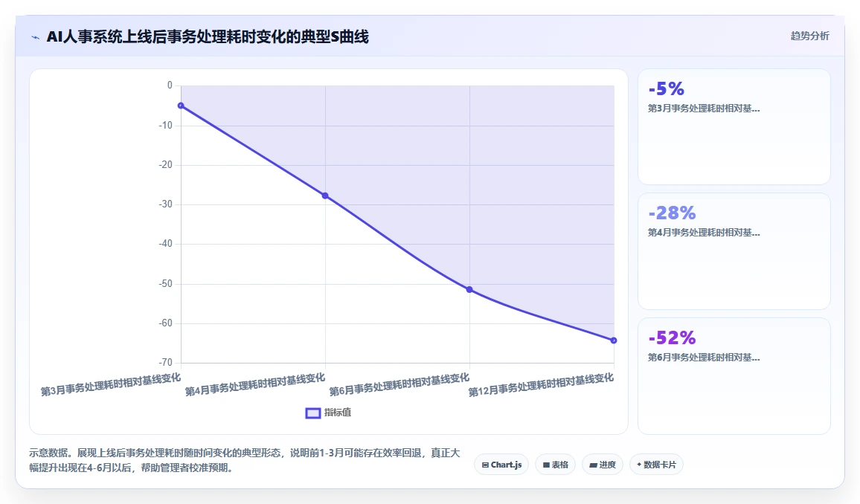
Task: Open the -5% metric card
Action: pyautogui.click(x=734, y=126)
